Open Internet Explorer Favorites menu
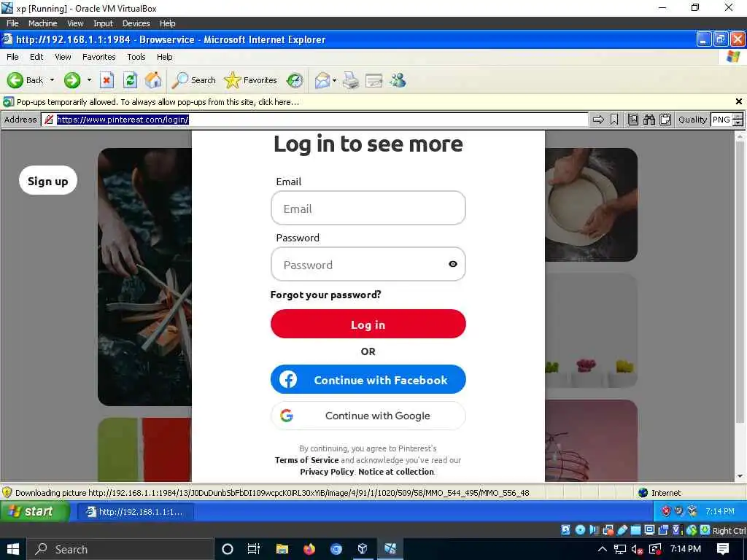The width and height of the screenshot is (747, 560). tap(98, 57)
